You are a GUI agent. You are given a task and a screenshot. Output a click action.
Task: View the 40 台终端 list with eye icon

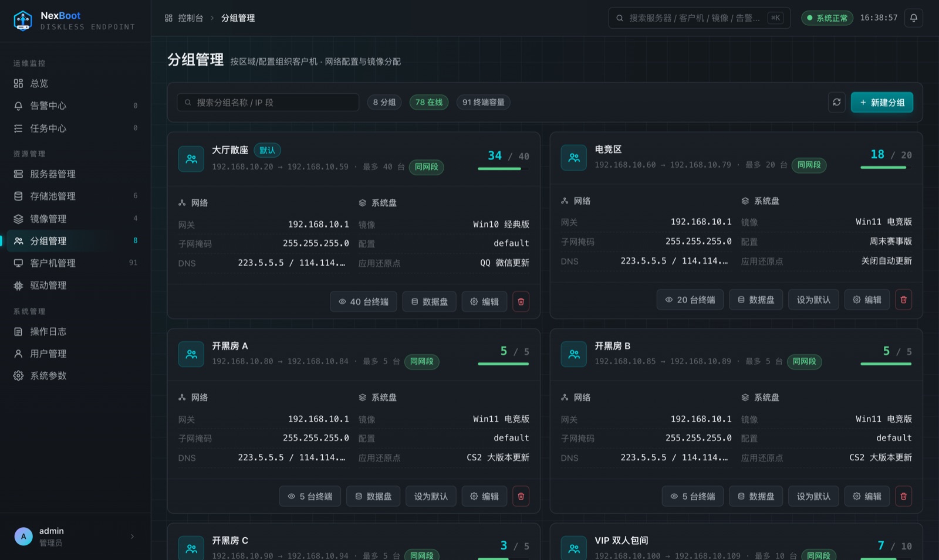(363, 301)
